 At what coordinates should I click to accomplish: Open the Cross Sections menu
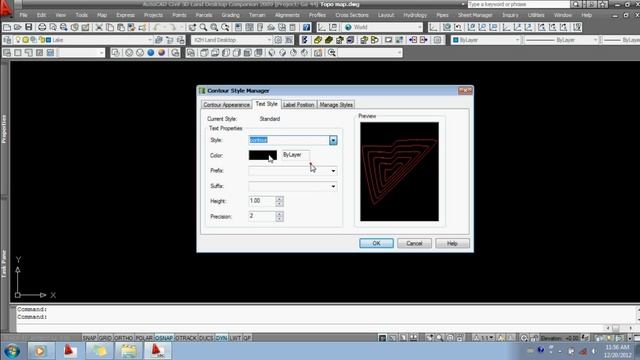[x=352, y=15]
